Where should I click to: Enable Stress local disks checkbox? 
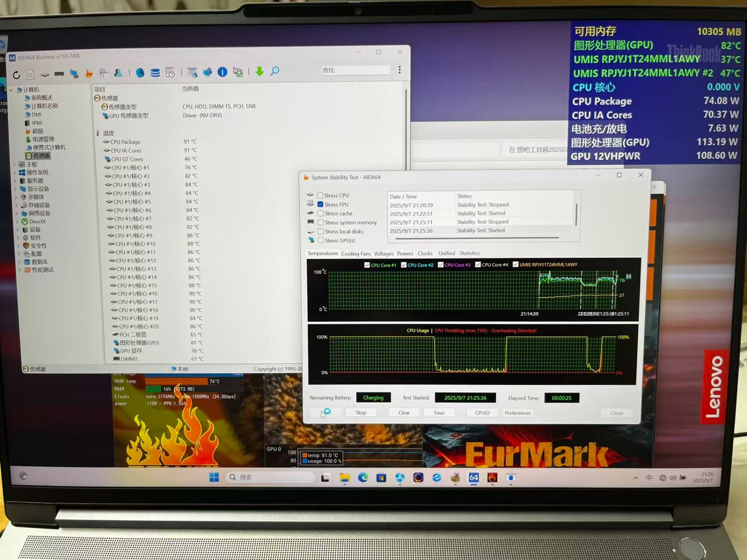coord(321,231)
